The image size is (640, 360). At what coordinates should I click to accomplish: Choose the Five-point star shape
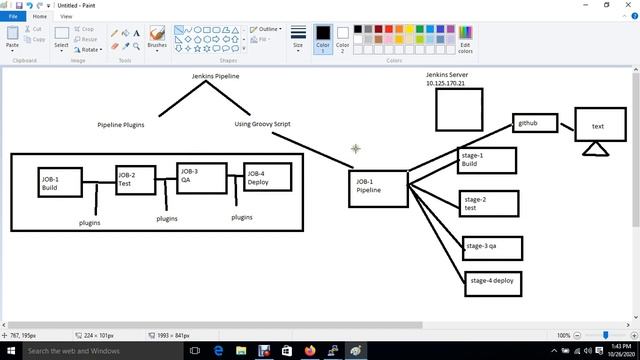tap(198, 49)
